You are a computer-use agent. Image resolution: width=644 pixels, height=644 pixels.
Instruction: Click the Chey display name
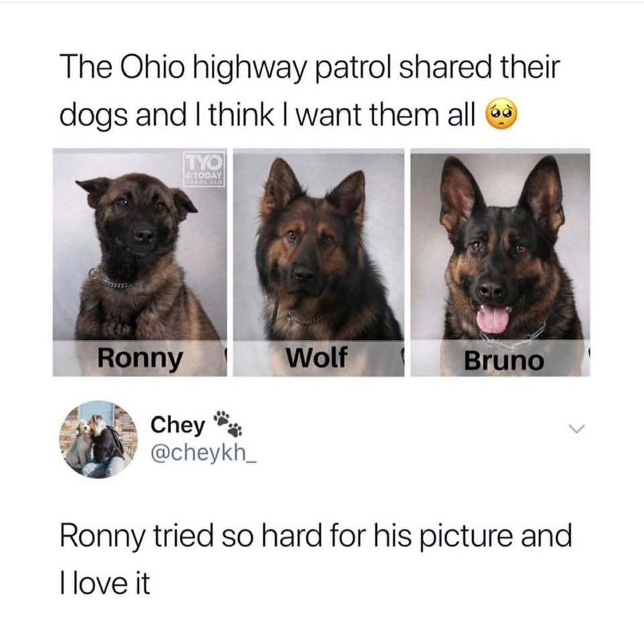coord(177,425)
